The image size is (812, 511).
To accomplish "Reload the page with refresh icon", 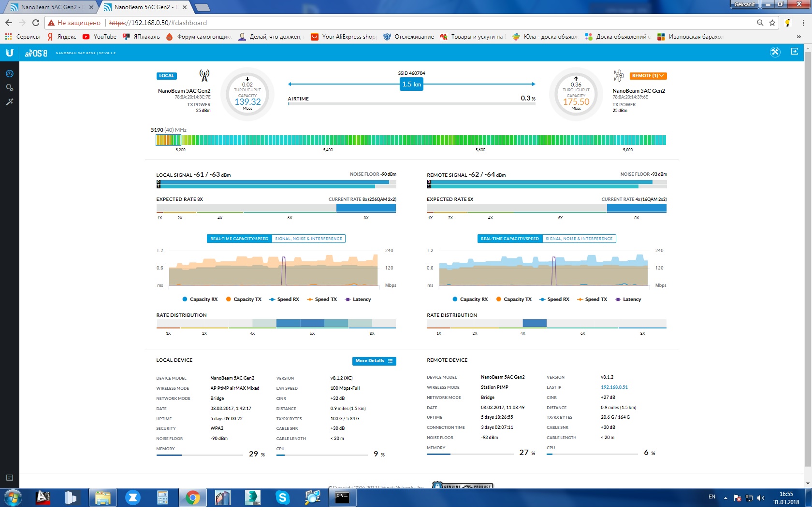I will tap(36, 23).
